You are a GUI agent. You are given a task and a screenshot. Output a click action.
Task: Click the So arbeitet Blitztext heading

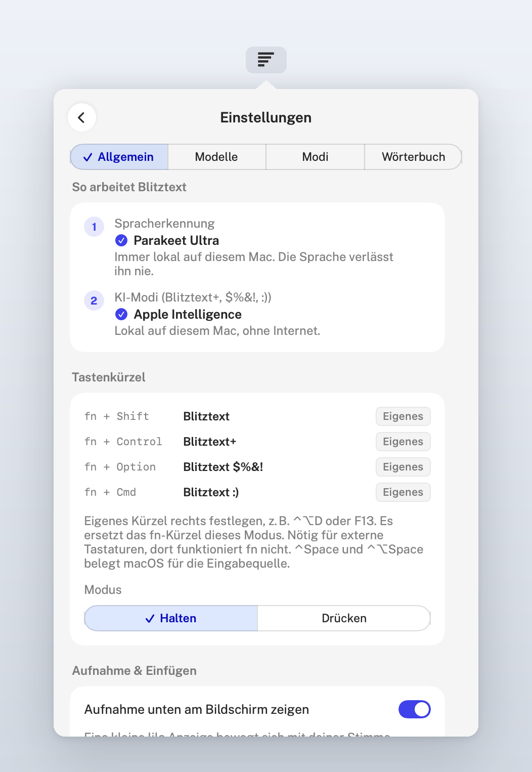(129, 187)
